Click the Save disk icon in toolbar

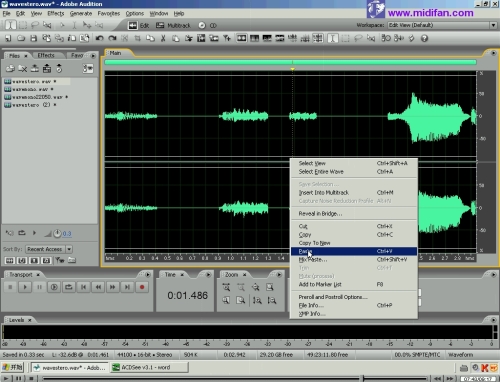[33, 38]
